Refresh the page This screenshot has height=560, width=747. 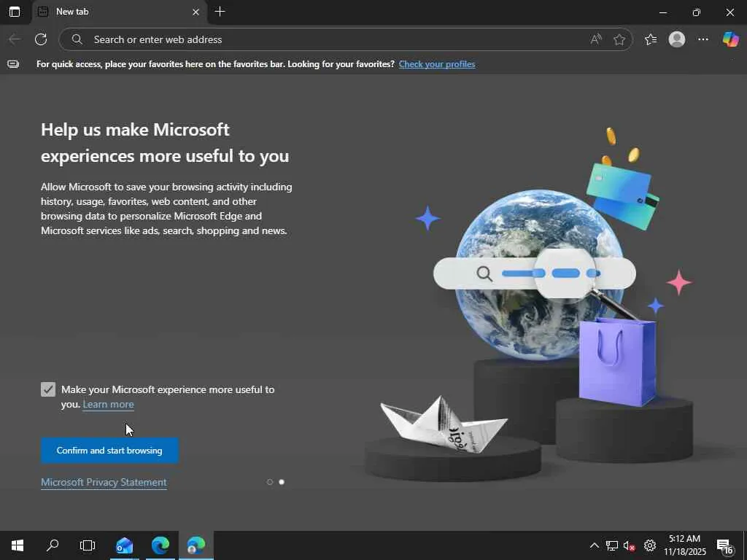(x=41, y=39)
